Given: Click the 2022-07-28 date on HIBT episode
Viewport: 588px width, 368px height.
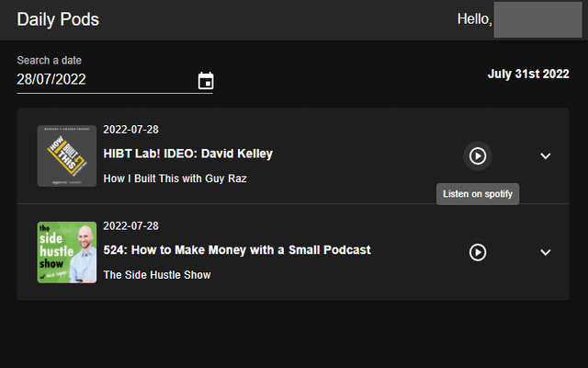Looking at the screenshot, I should 130,130.
